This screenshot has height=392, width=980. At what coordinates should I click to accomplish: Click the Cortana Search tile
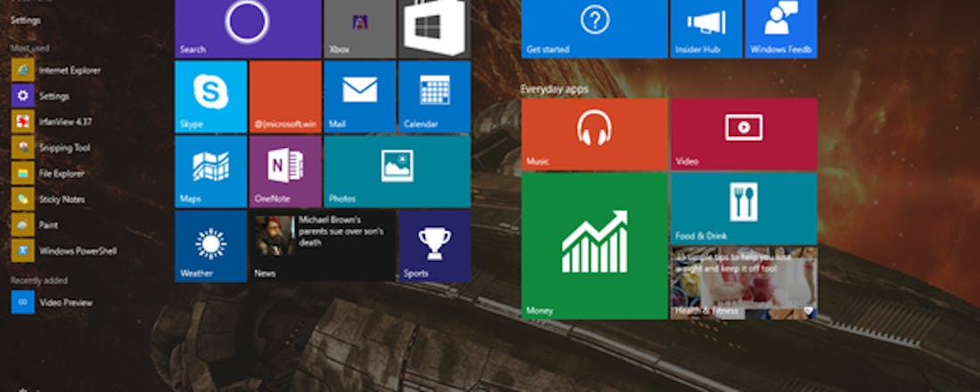click(248, 29)
